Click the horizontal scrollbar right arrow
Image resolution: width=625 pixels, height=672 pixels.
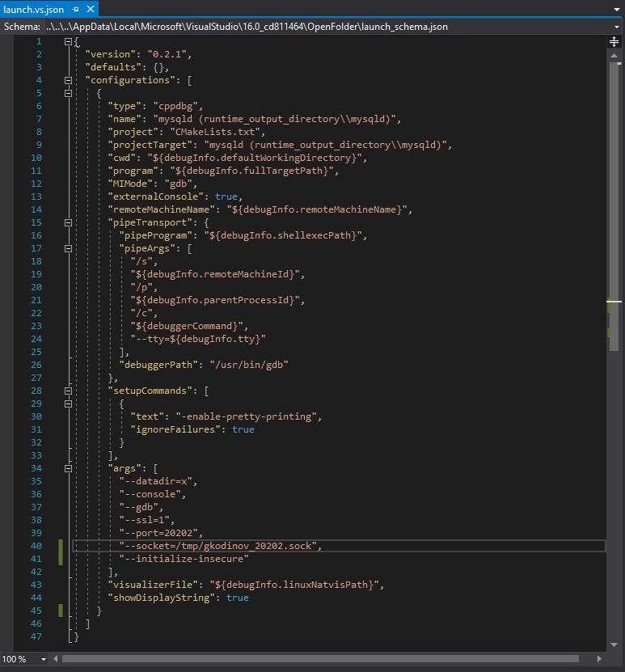click(599, 659)
